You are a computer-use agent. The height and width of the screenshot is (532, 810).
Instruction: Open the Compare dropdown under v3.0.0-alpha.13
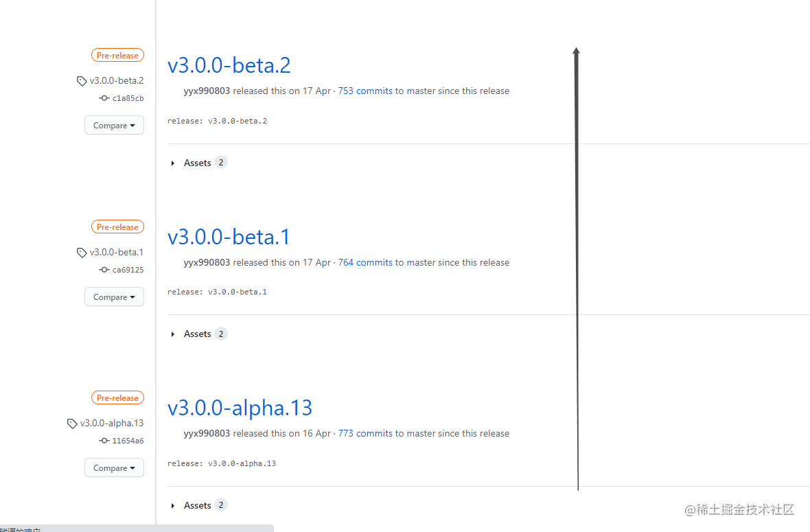tap(114, 467)
